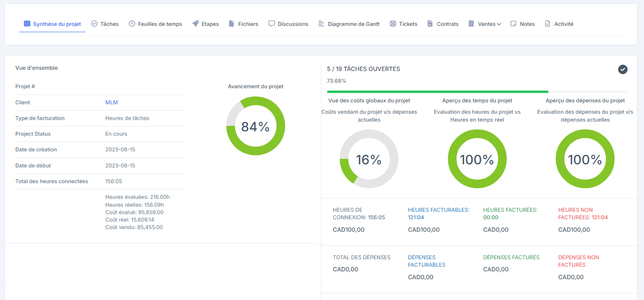This screenshot has width=644, height=300.
Task: Click the 'DÉPENSES NON FACTURÉS' red label
Action: click(579, 261)
